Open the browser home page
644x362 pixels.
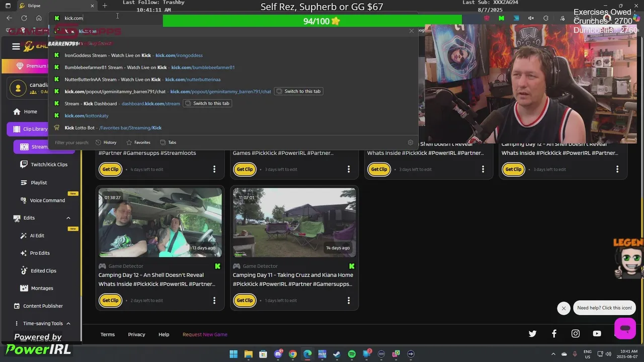coord(39,18)
